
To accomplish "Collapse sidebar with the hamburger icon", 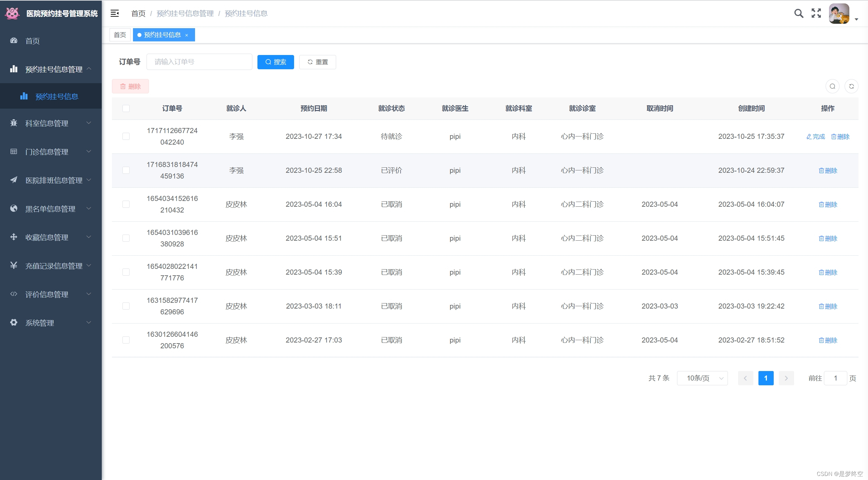I will (115, 13).
